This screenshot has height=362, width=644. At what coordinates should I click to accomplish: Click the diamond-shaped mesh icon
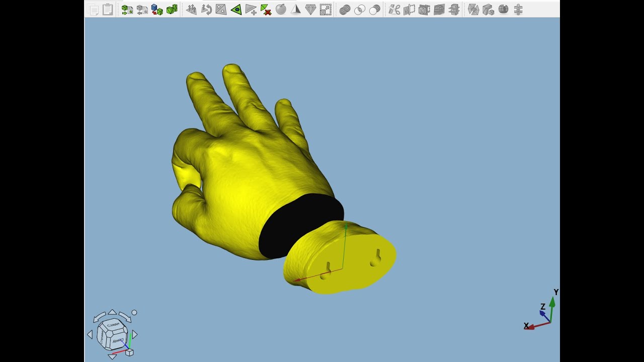[310, 10]
